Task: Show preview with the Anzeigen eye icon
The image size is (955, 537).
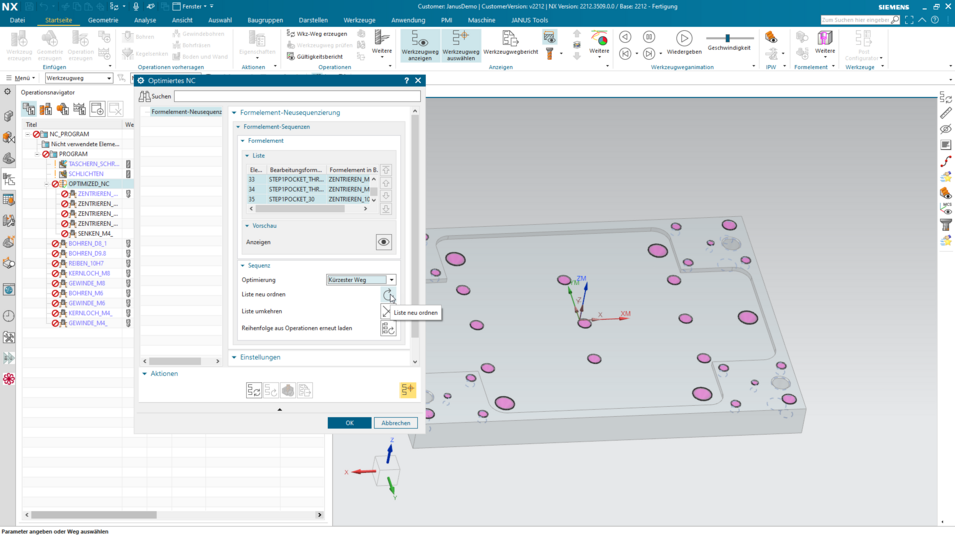Action: tap(384, 242)
